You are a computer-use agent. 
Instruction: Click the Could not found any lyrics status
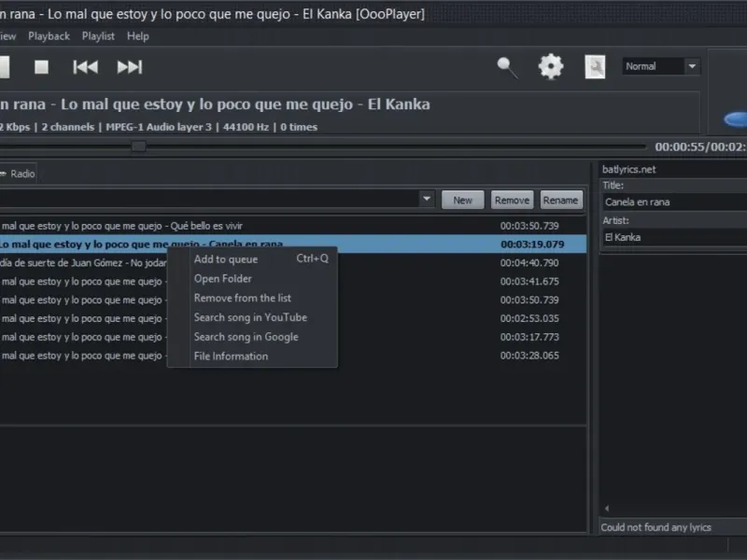tap(656, 527)
